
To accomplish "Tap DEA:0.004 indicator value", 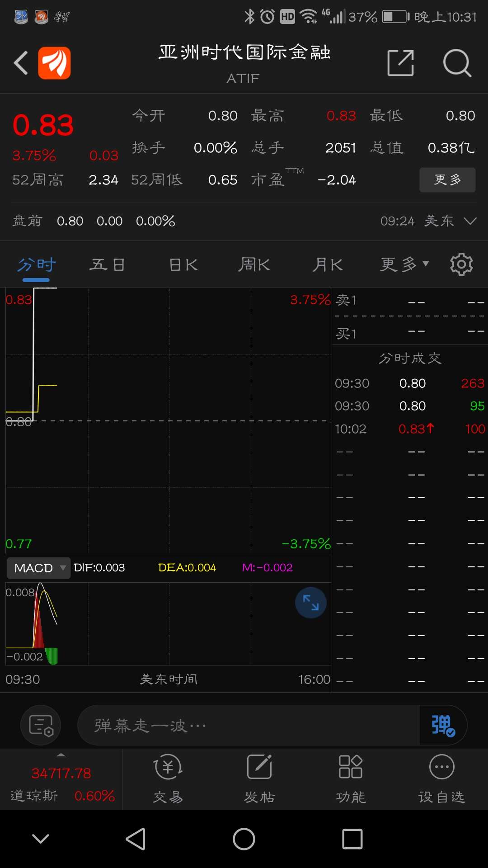I will [x=187, y=568].
